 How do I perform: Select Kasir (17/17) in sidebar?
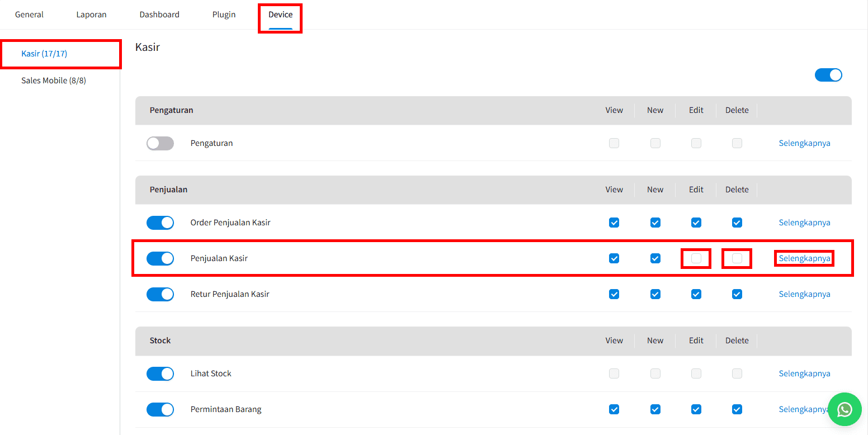coord(44,54)
